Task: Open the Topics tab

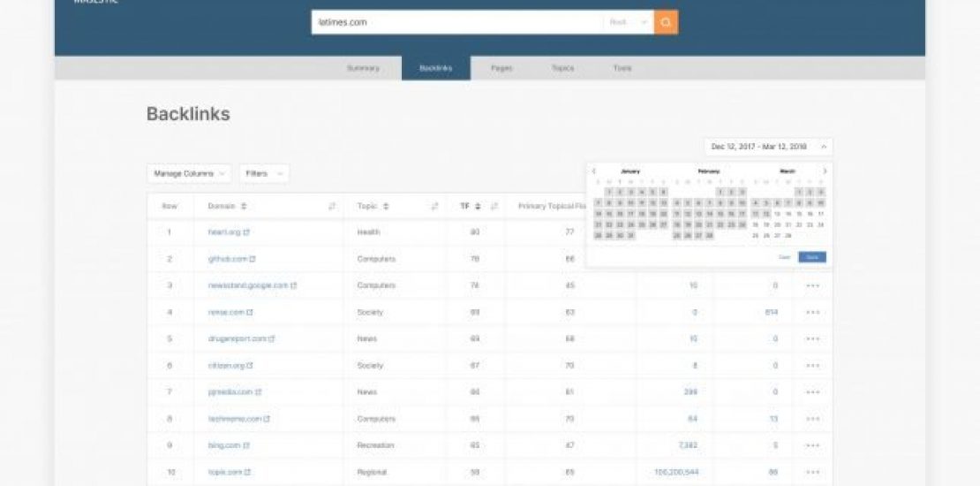Action: [562, 68]
